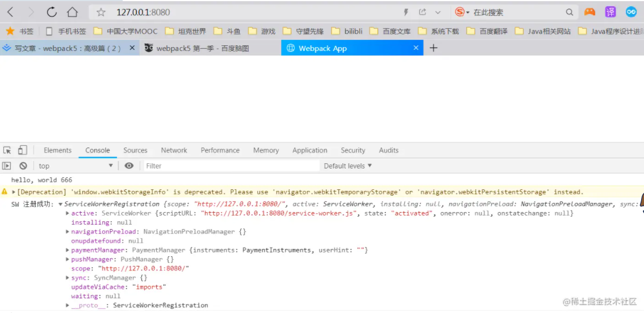This screenshot has height=313, width=644.
Task: Select the Console panel tab
Action: (97, 150)
